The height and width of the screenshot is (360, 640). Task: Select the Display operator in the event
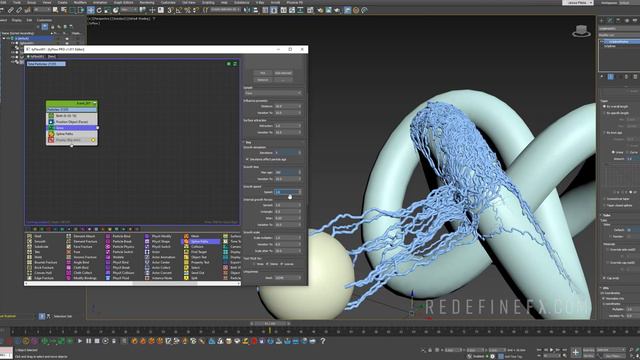71,140
